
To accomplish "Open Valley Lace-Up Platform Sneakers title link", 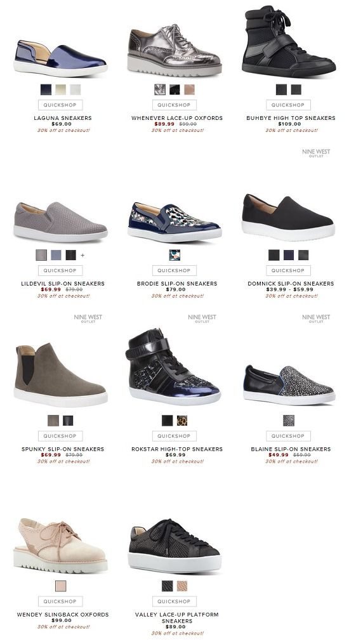I will 177,618.
